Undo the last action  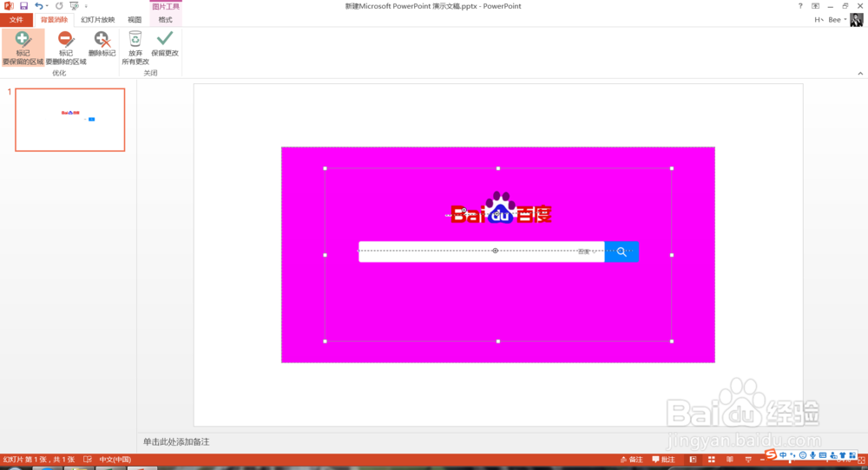pyautogui.click(x=38, y=5)
